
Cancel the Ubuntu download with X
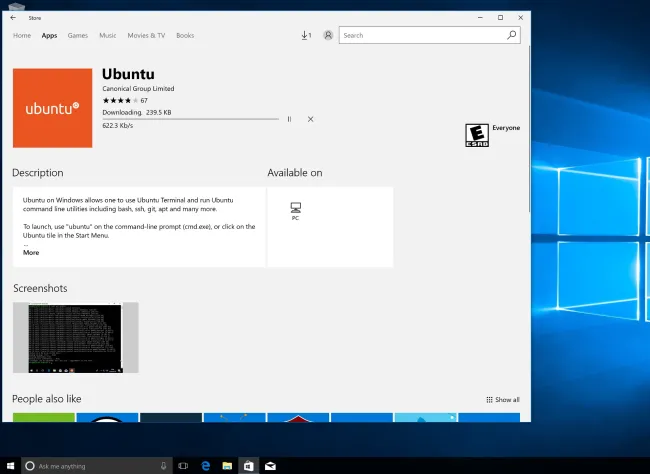310,119
